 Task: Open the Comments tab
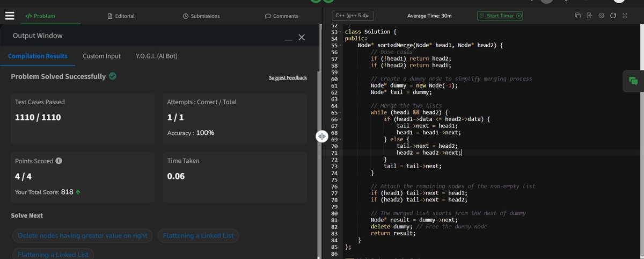point(282,16)
